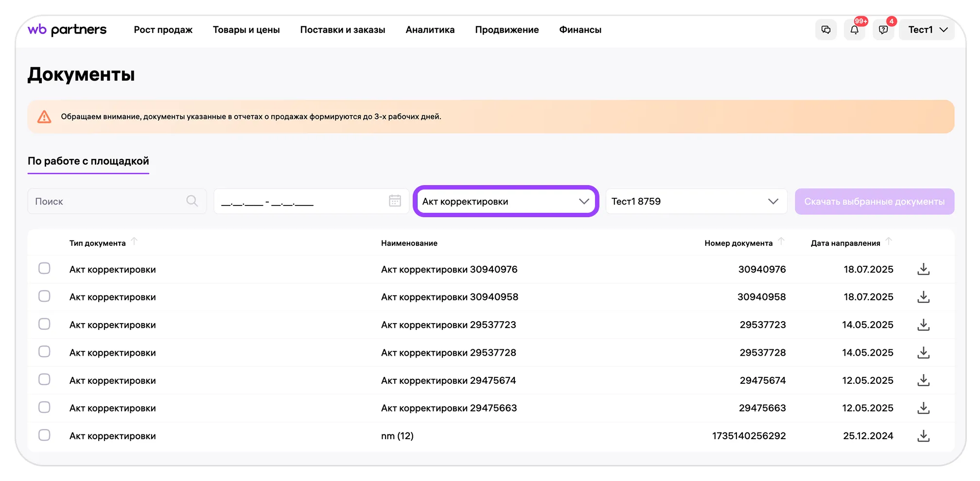Click Скачать выбранные документы button
This screenshot has height=481, width=980.
874,201
